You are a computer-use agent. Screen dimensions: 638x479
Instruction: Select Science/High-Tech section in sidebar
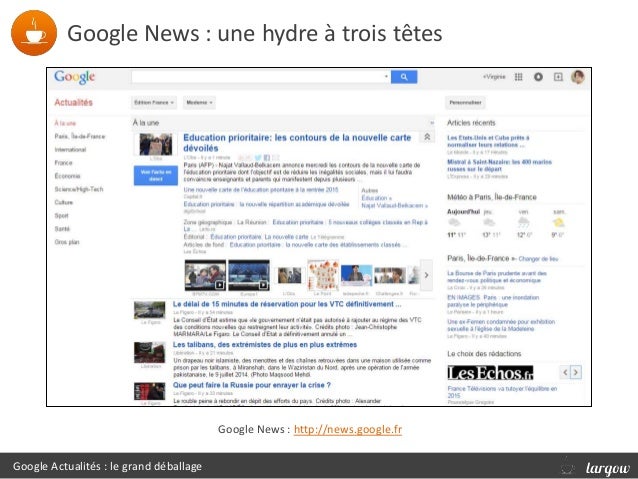79,189
